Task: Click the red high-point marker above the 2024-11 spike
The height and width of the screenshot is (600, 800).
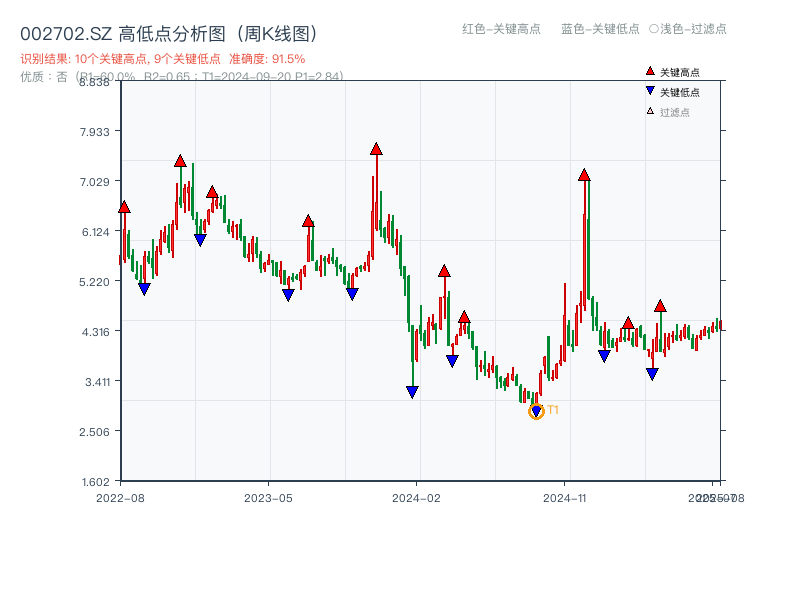Action: point(583,175)
